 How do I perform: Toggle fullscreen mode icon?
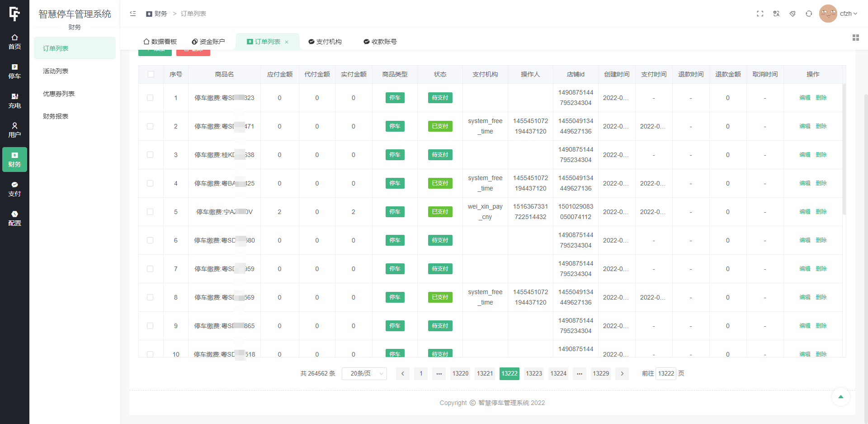(x=760, y=14)
